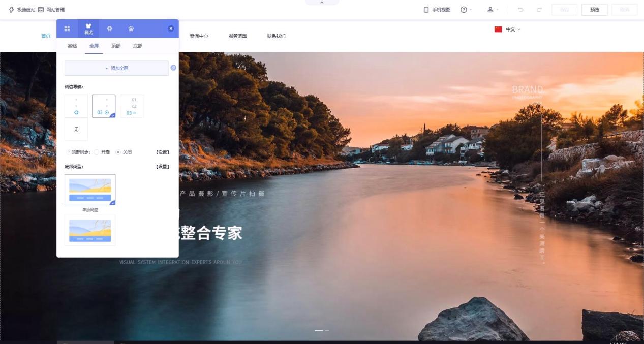
Task: Click the round link icon beside 添加全屏
Action: click(x=173, y=68)
